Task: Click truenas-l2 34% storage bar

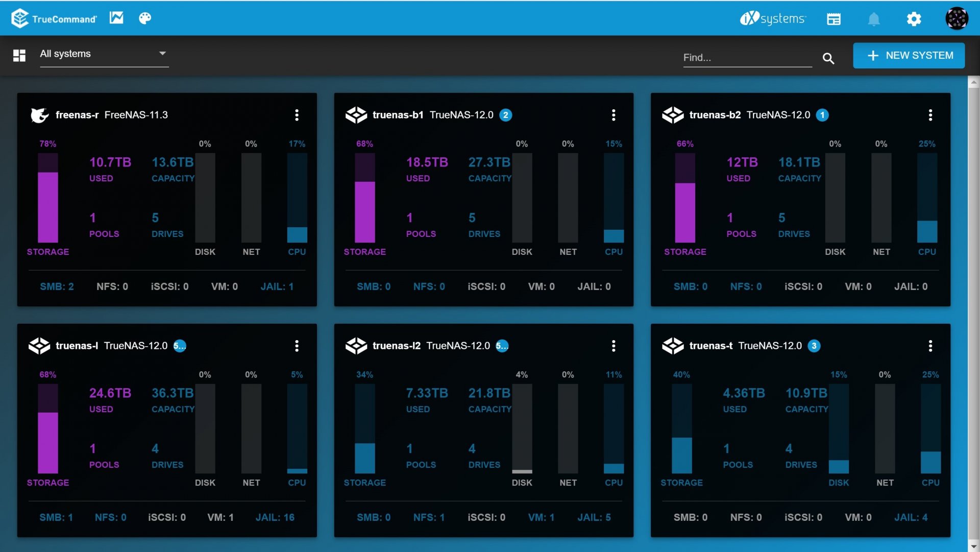Action: coord(364,428)
